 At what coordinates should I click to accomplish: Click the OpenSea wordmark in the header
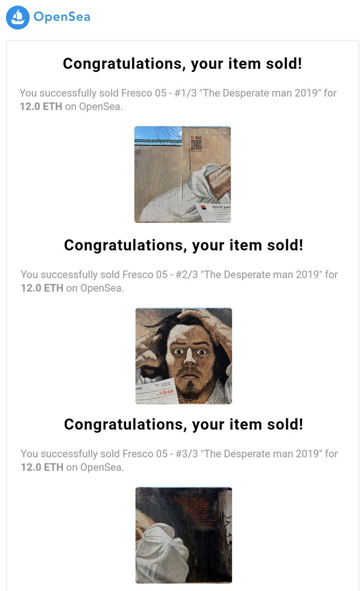tap(61, 18)
